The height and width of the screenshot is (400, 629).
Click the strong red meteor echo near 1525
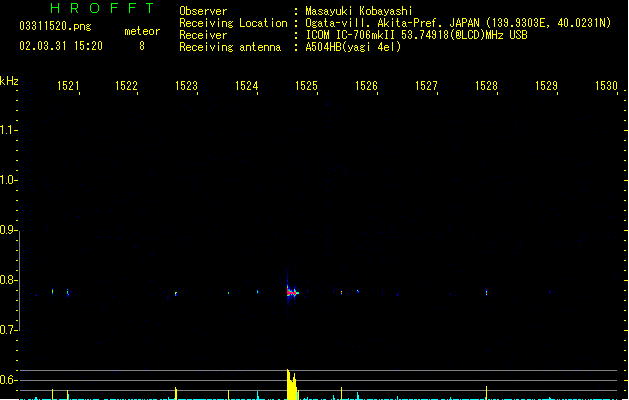(292, 292)
